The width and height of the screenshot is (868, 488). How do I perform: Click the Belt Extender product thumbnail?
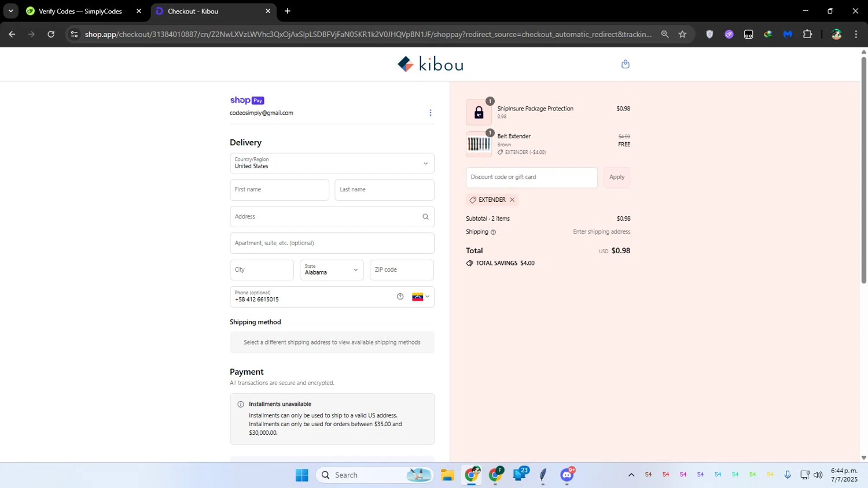479,144
